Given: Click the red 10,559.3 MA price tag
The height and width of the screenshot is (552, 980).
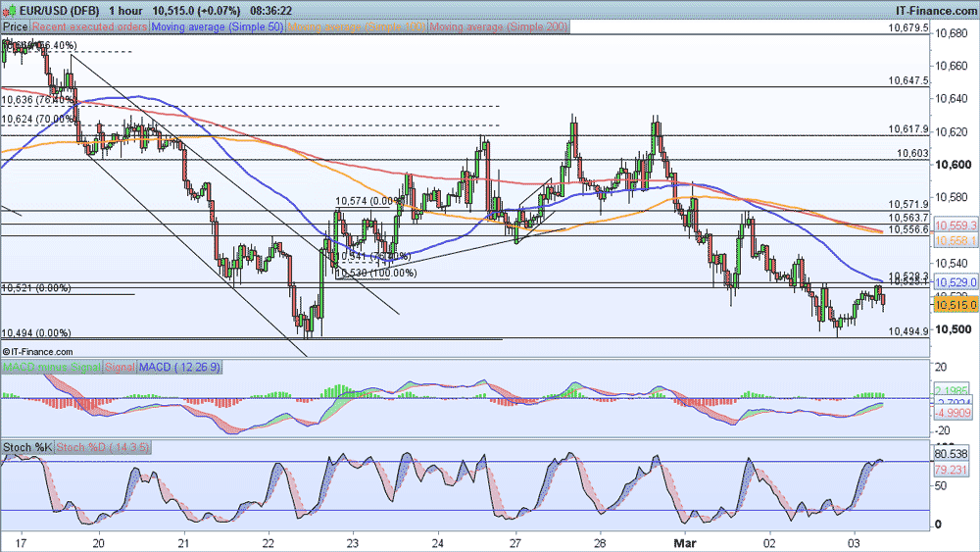Looking at the screenshot, I should click(x=955, y=226).
